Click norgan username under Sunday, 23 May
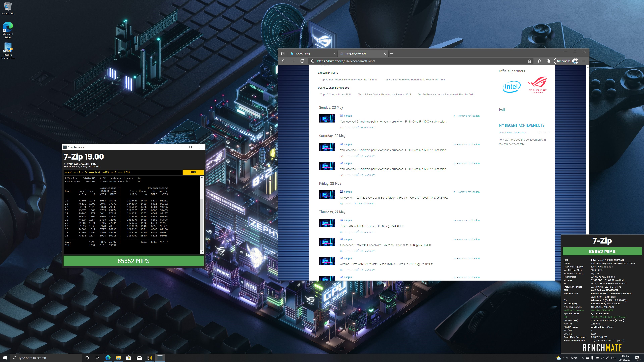Screen dimensions: 644x362 pos(348,116)
